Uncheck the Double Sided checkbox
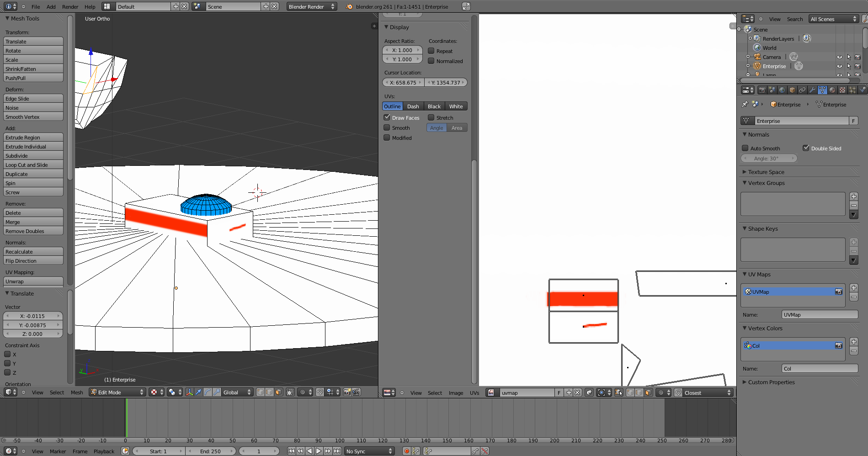Image resolution: width=868 pixels, height=456 pixels. pos(806,148)
